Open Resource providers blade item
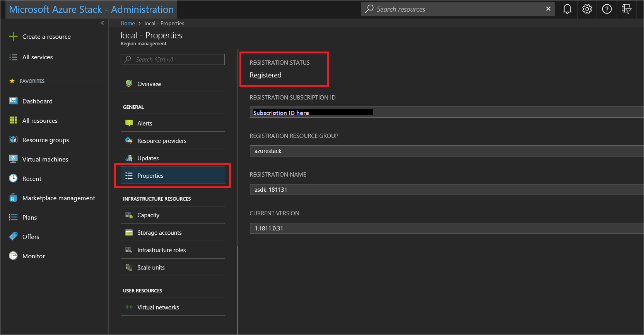This screenshot has width=644, height=335. [173, 141]
